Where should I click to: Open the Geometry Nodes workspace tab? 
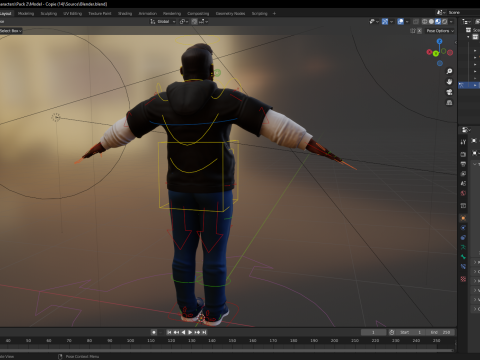(x=230, y=13)
